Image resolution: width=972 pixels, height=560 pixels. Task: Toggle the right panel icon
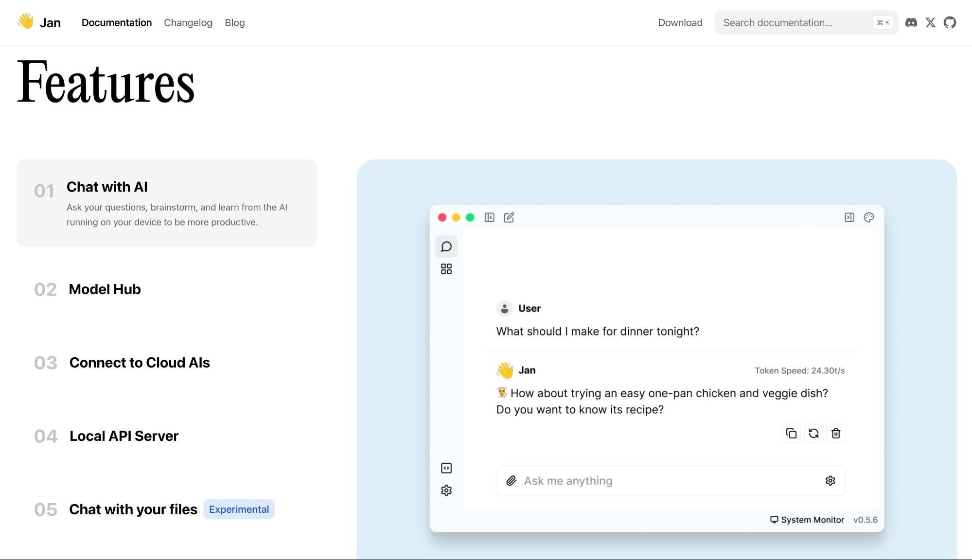point(849,217)
